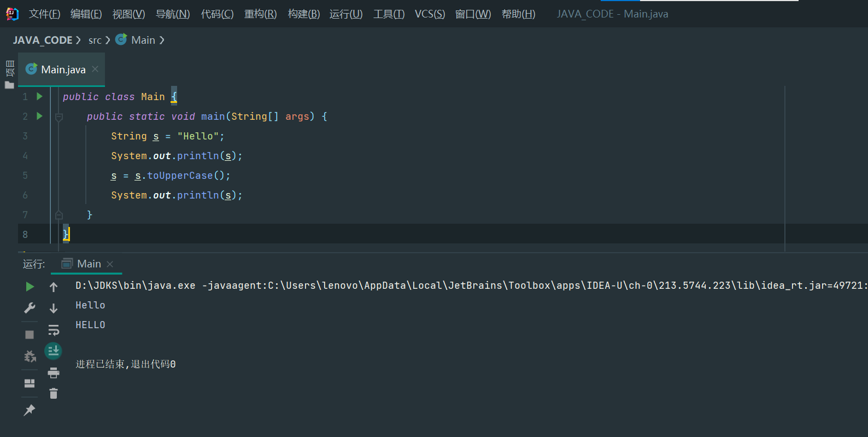
Task: Navigate down the stack trace arrow
Action: click(x=54, y=308)
